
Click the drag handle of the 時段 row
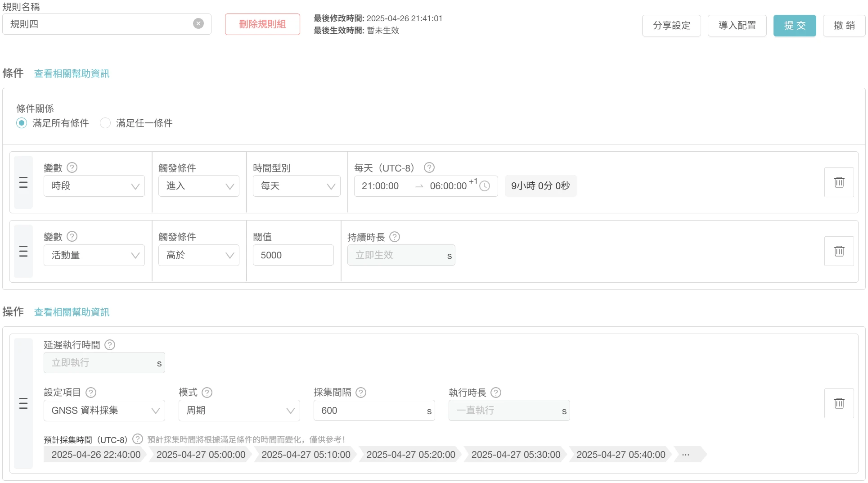(x=23, y=182)
